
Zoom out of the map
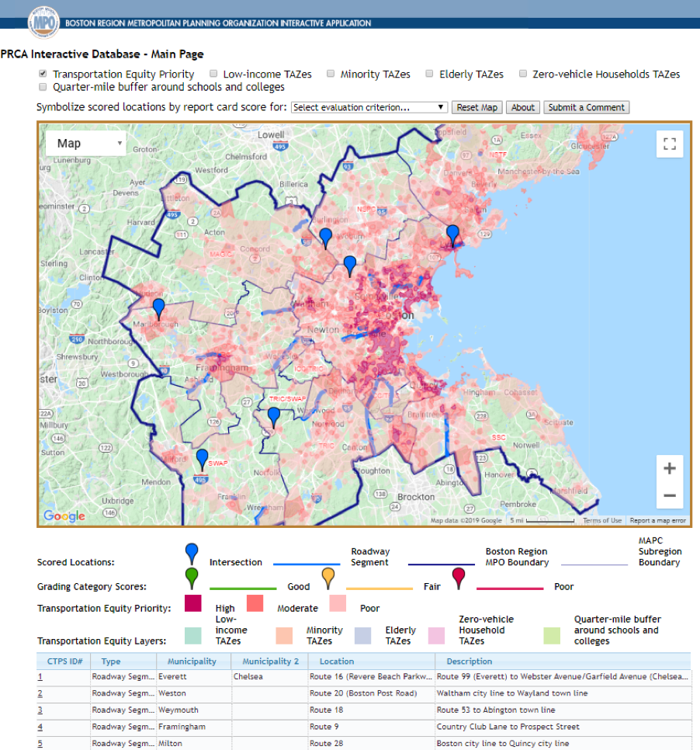click(x=670, y=496)
